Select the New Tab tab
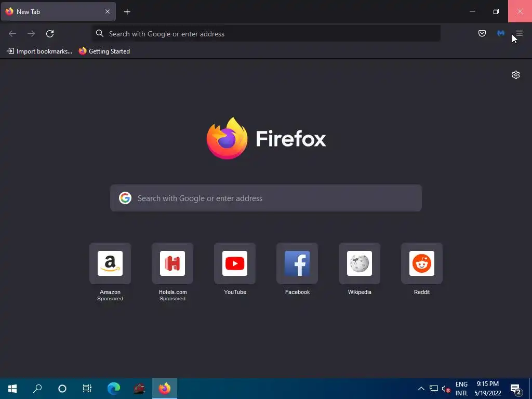This screenshot has height=399, width=532. (58, 11)
